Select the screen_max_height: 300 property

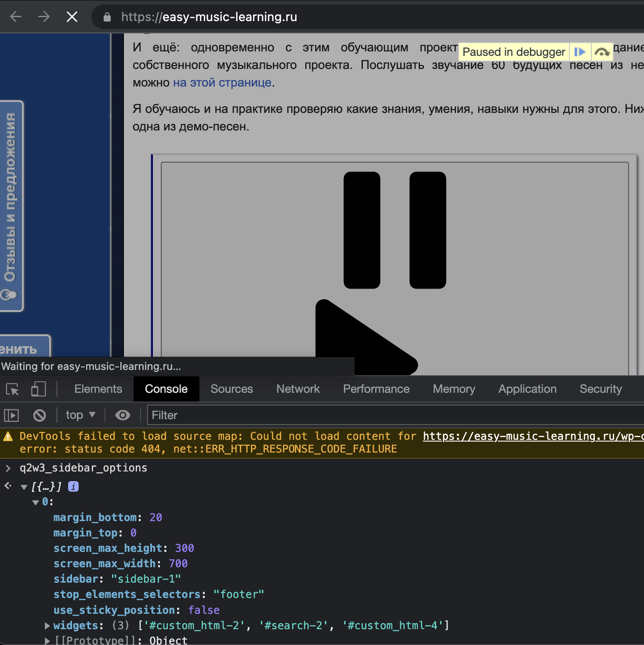pos(124,548)
